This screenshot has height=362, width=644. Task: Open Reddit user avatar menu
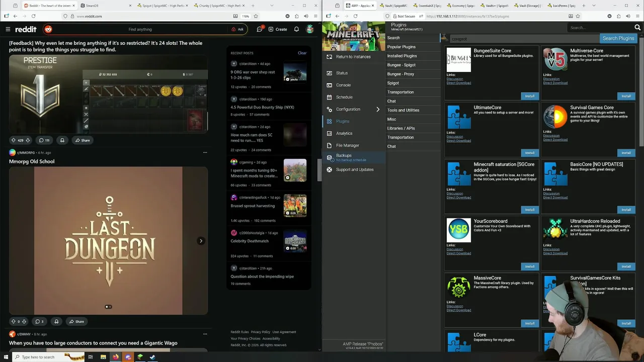[x=310, y=29]
